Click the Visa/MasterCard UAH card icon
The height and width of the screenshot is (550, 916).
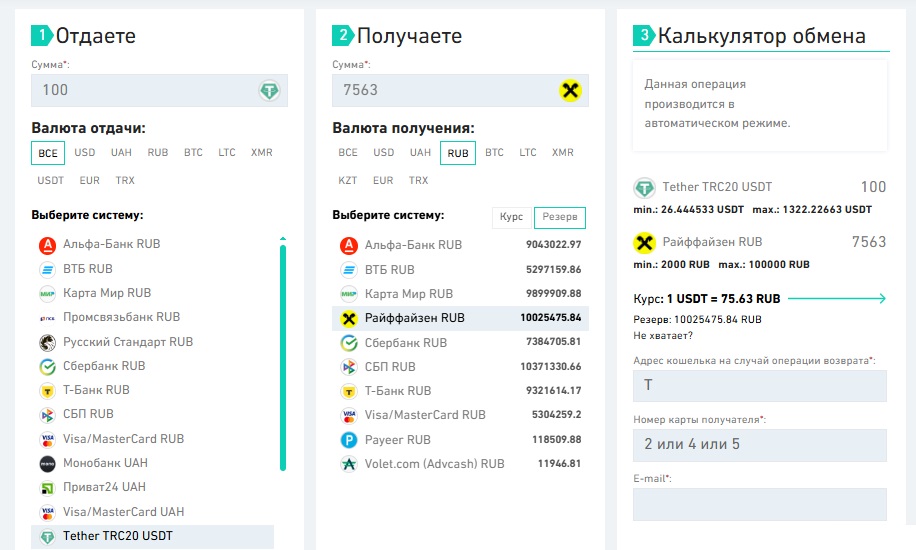tap(47, 513)
